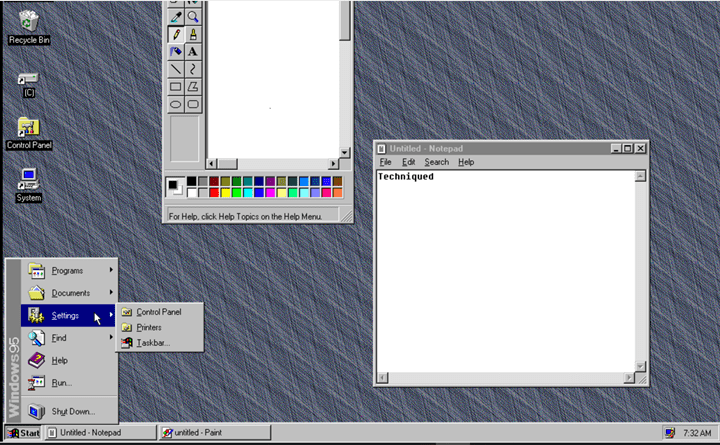This screenshot has width=720, height=445.
Task: Open Notepad's Search menu
Action: tap(436, 162)
